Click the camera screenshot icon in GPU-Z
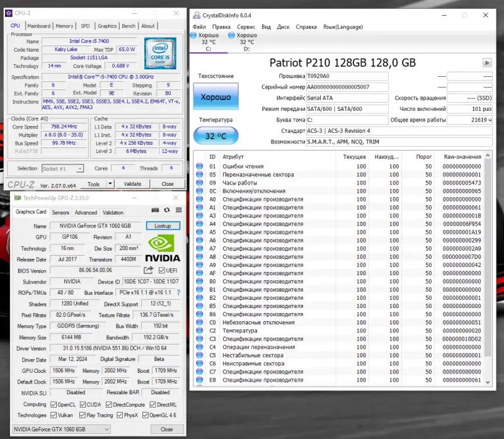 (x=155, y=210)
